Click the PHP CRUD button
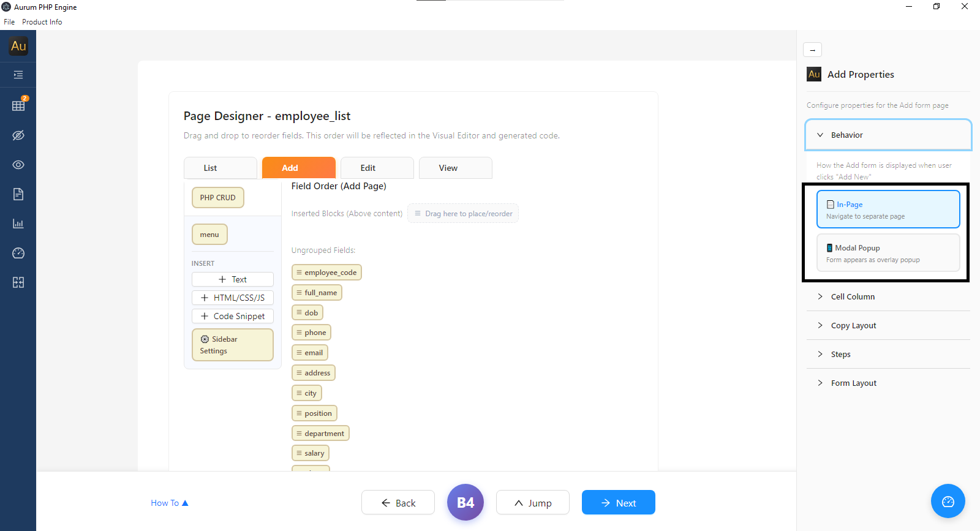 [218, 198]
